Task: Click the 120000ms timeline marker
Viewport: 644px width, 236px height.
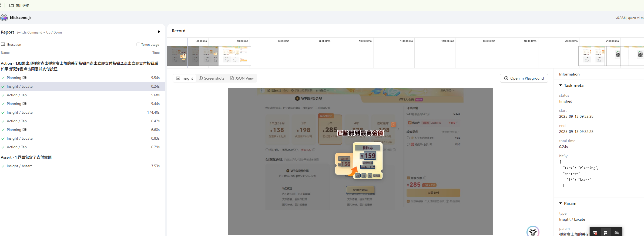Action: 406,41
